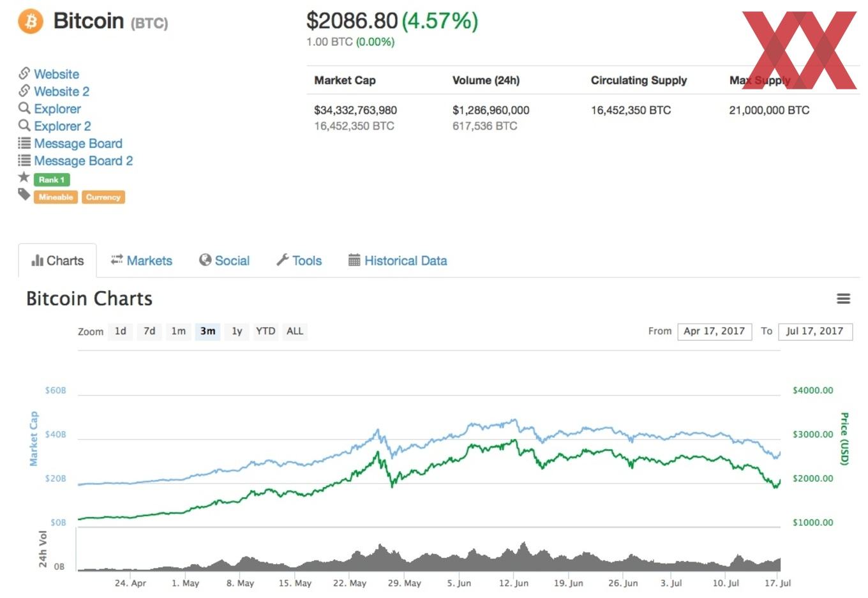Image resolution: width=868 pixels, height=598 pixels.
Task: Click the list icon beside Message Board
Action: point(24,143)
